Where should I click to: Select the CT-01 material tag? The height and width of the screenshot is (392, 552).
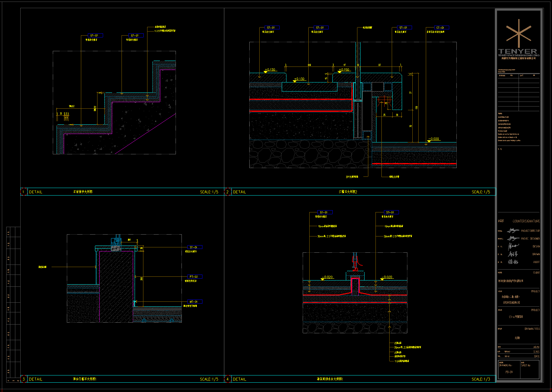point(441,27)
